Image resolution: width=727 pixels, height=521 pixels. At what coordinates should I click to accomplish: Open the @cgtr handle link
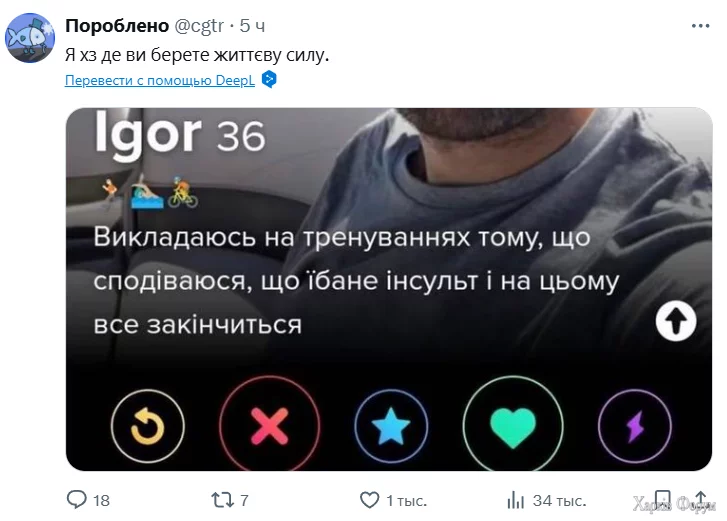click(199, 26)
